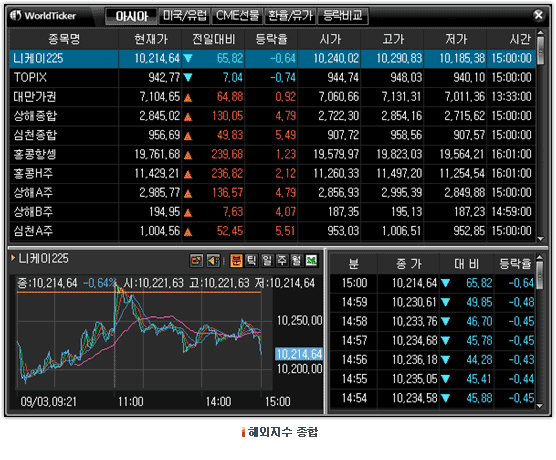The image size is (556, 460).
Task: Click the 분 column header in minute table
Action: 354,264
